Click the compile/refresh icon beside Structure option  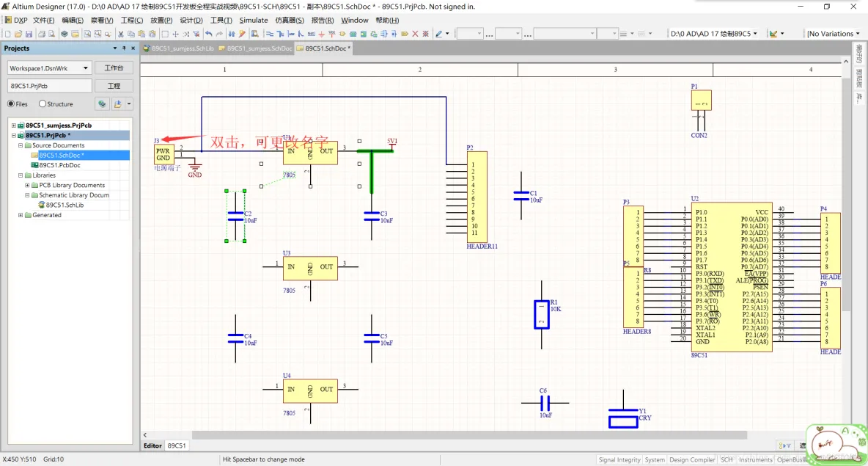pyautogui.click(x=102, y=103)
